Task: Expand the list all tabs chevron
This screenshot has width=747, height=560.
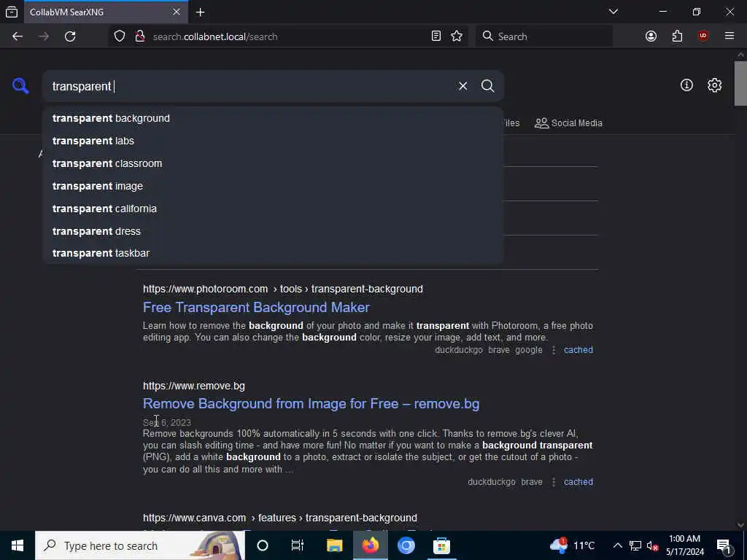Action: click(x=613, y=12)
